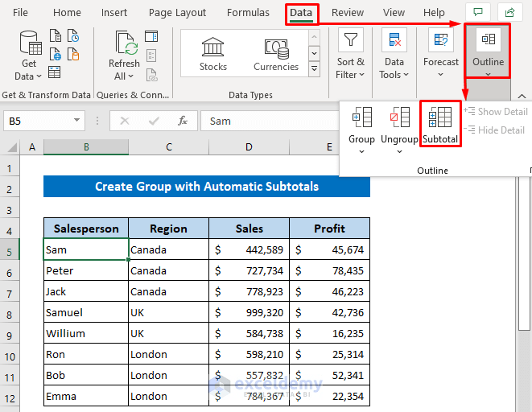Screen dimensions: 532x412
Task: Open the Get Data menu
Action: (29, 56)
